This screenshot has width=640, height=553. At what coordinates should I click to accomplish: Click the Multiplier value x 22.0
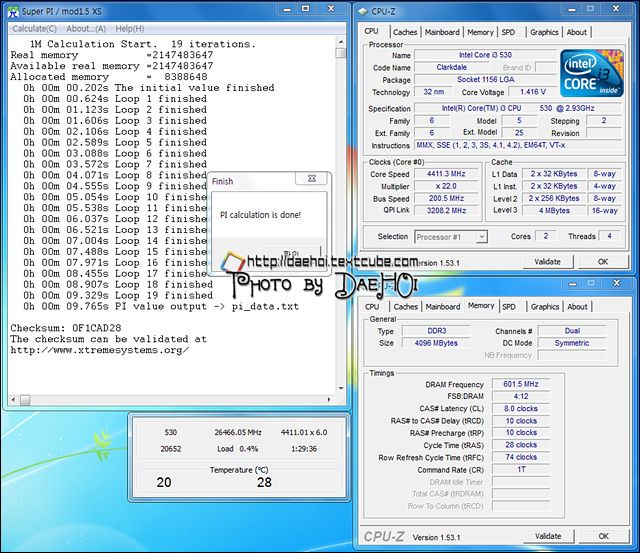(446, 186)
